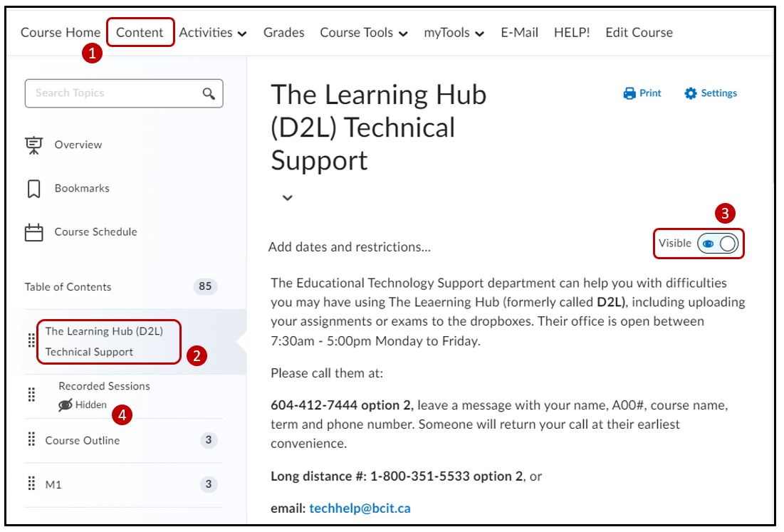
Task: Open Settings via the gear icon
Action: pyautogui.click(x=690, y=93)
